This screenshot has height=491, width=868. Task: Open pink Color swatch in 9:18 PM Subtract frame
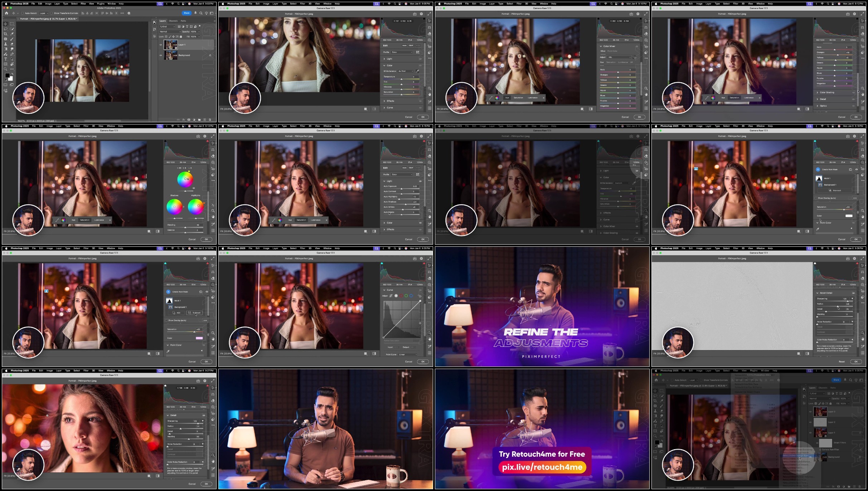tap(199, 338)
